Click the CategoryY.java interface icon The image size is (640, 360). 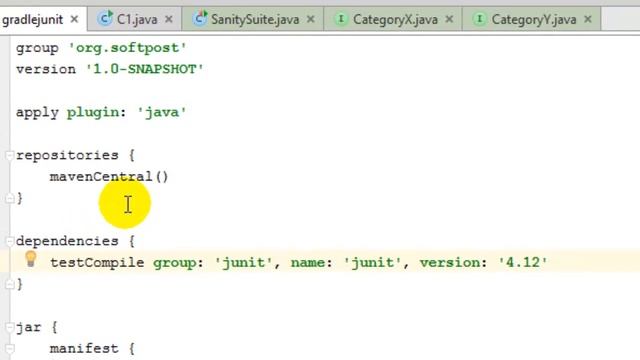[479, 19]
